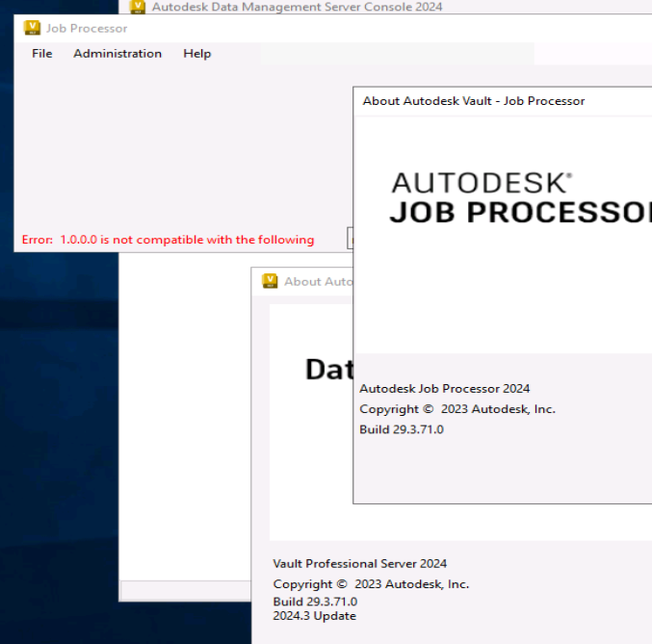Click Autodesk Data Management Server Console 2024 title
Image resolution: width=652 pixels, height=644 pixels.
coord(297,7)
